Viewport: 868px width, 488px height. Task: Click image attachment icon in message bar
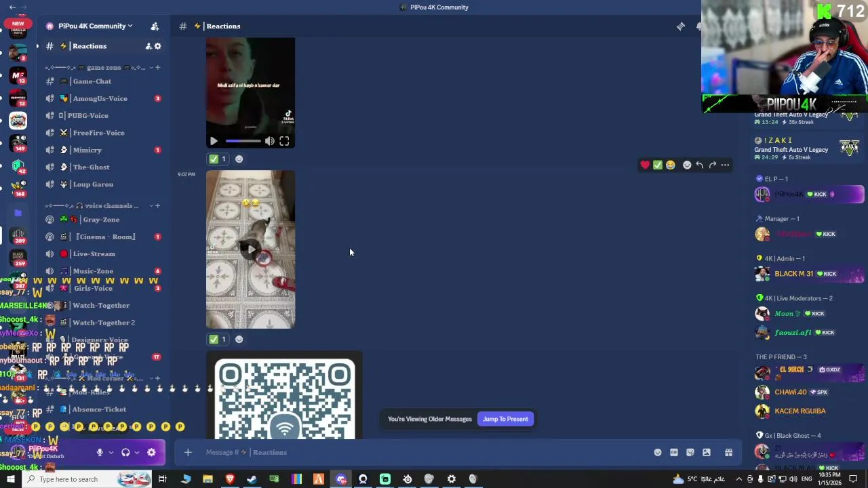point(707,452)
